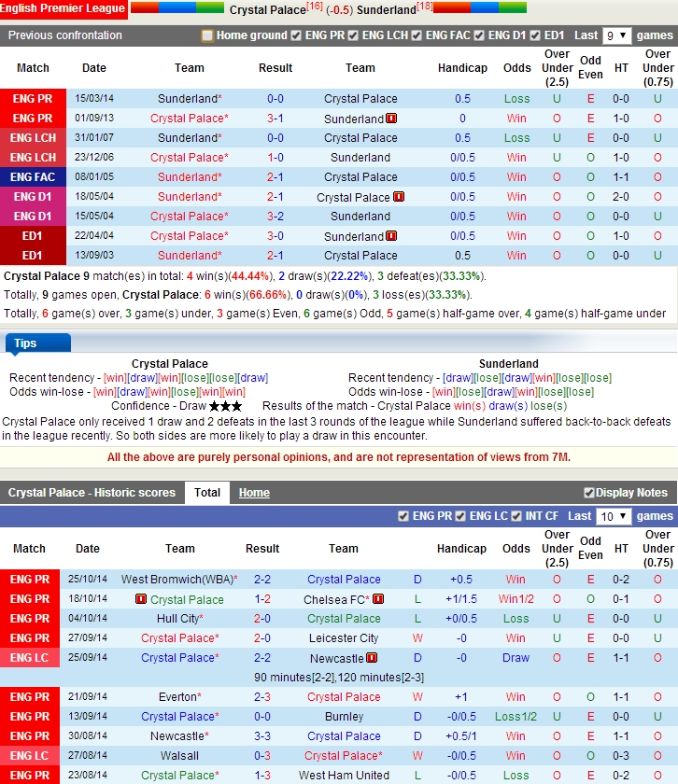The height and width of the screenshot is (784, 678).
Task: Open Last 10 games dropdown
Action: [x=614, y=516]
